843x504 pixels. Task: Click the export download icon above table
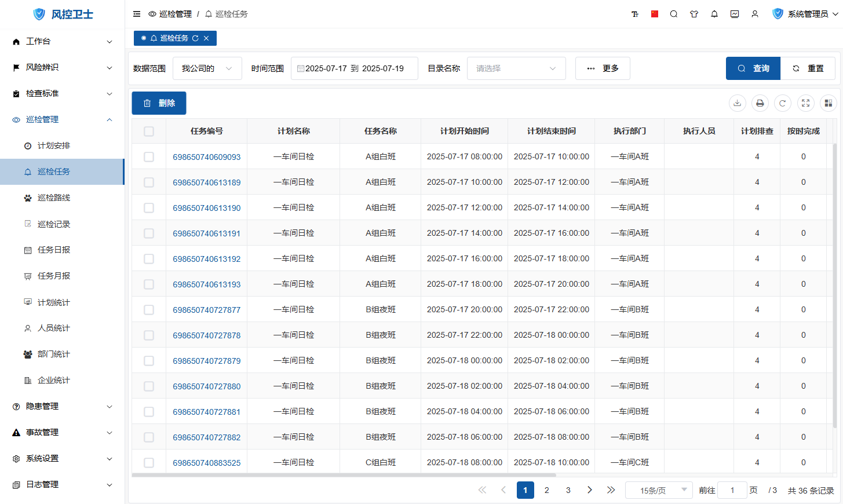coord(737,103)
